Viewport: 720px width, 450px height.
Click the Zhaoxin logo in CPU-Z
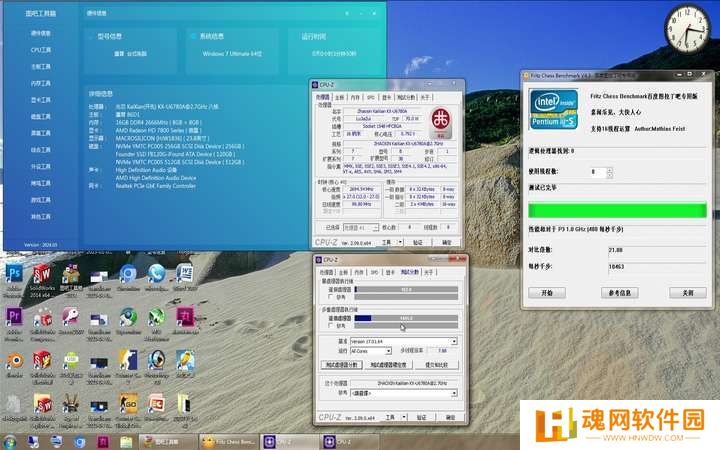pyautogui.click(x=441, y=123)
